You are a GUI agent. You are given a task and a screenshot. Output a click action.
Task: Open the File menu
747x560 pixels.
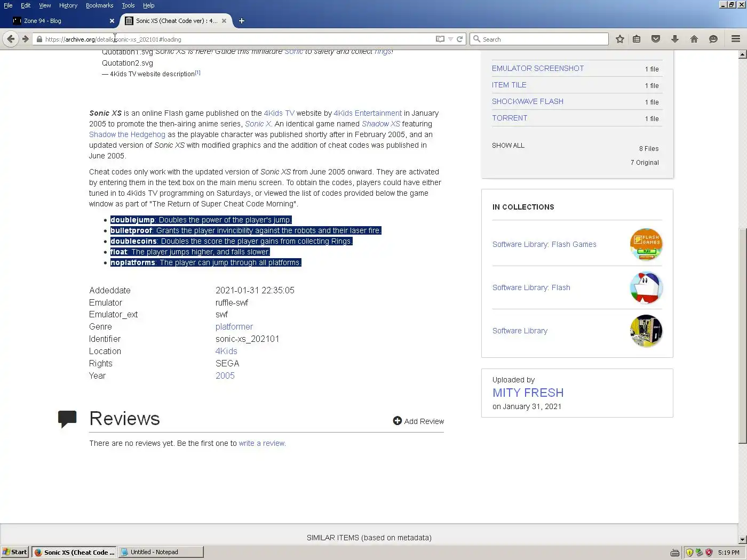coord(8,5)
